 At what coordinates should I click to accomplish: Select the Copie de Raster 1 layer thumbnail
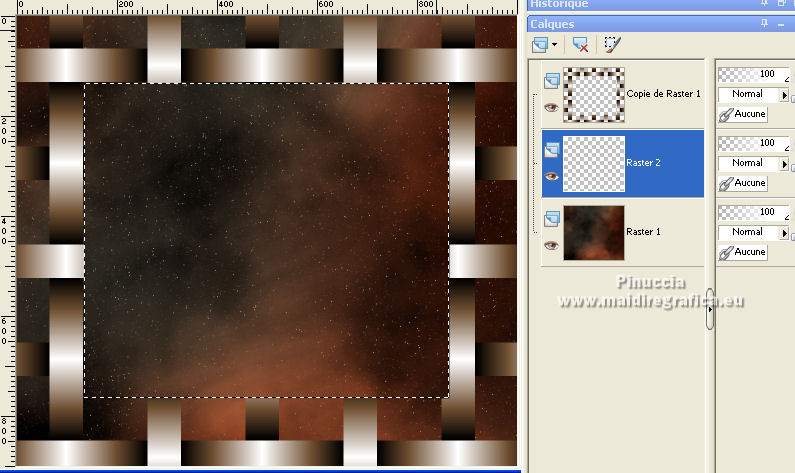click(x=594, y=95)
